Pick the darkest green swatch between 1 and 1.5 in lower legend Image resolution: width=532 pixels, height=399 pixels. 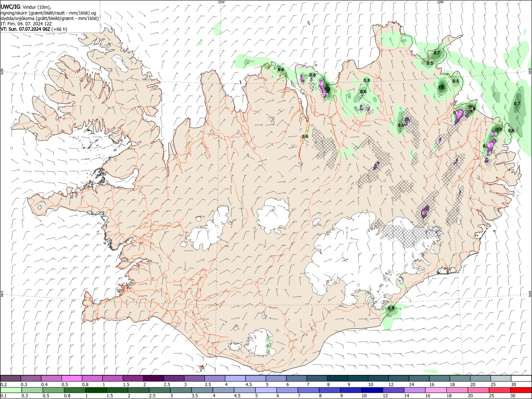[96, 390]
